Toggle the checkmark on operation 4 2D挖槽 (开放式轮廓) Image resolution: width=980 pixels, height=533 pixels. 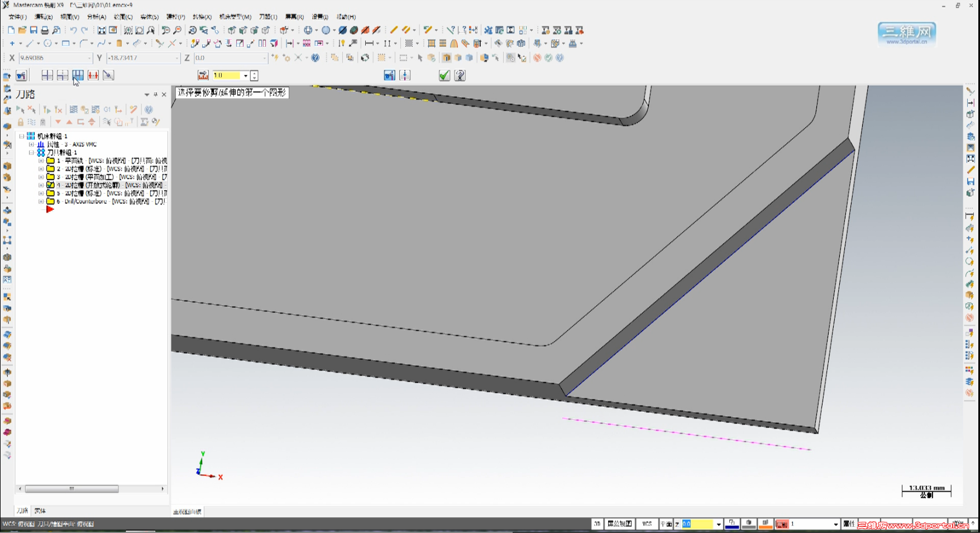click(x=49, y=184)
